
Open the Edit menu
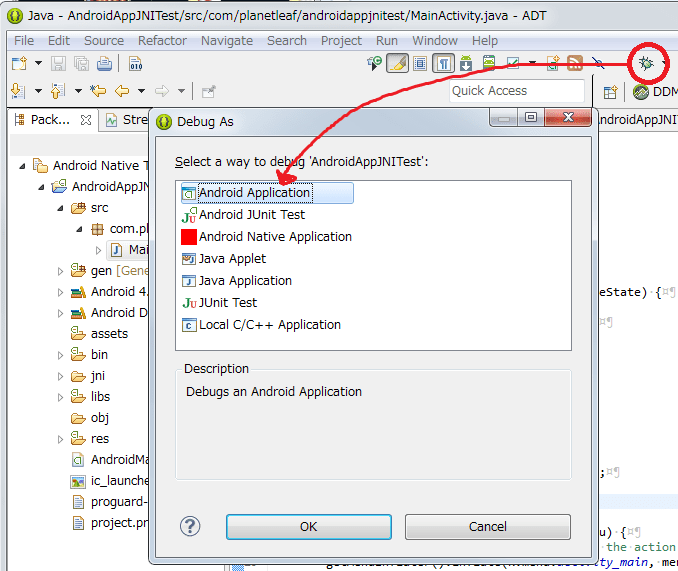tap(59, 41)
